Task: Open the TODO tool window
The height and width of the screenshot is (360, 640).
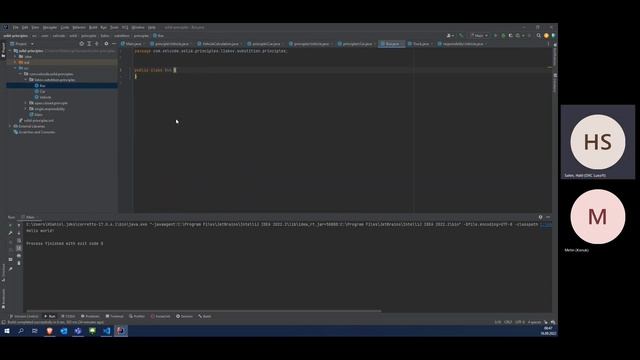Action: 68,316
